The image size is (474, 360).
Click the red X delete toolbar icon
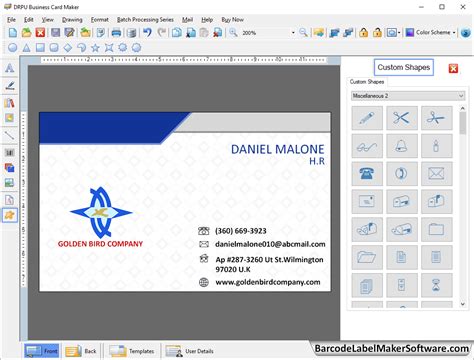tap(40, 33)
